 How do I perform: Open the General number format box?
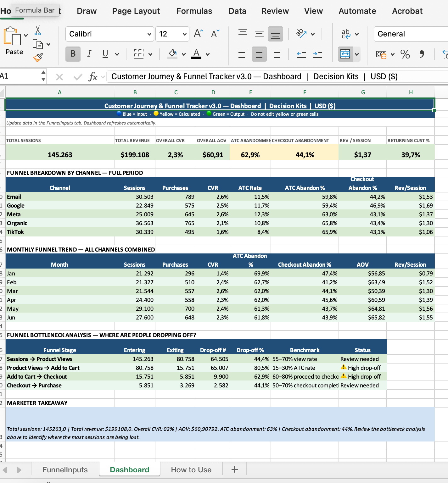(411, 34)
